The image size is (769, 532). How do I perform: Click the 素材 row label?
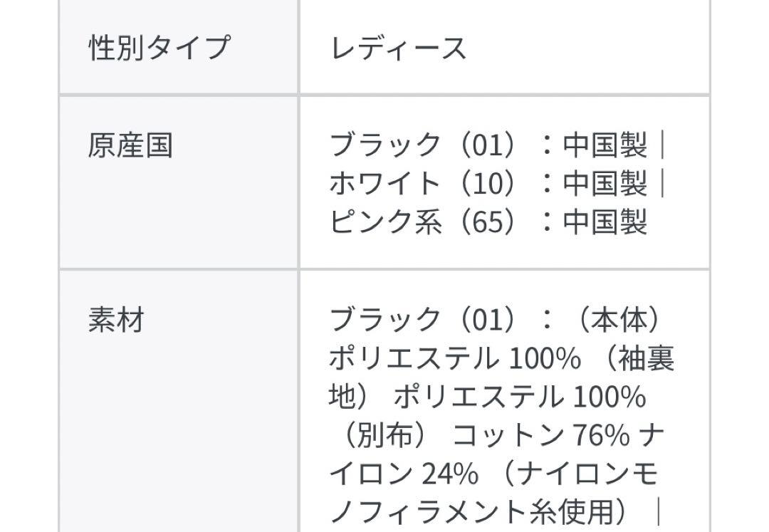pos(116,320)
